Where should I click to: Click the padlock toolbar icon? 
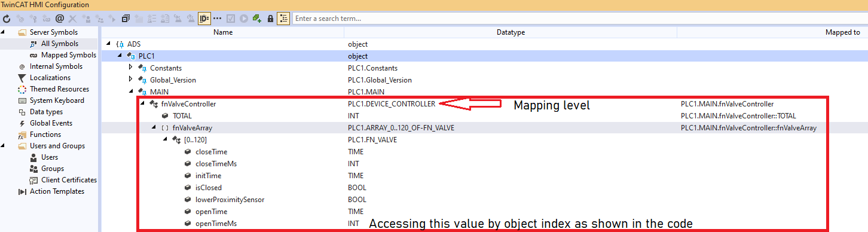(270, 19)
